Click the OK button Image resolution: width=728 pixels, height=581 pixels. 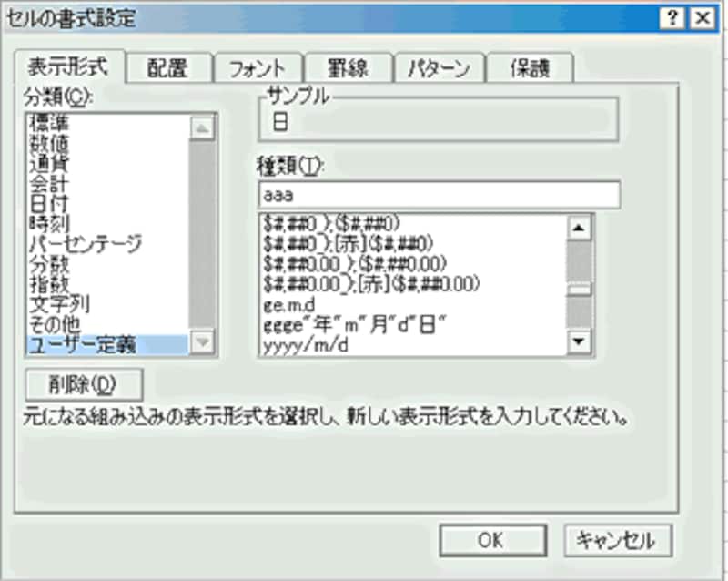pyautogui.click(x=492, y=540)
